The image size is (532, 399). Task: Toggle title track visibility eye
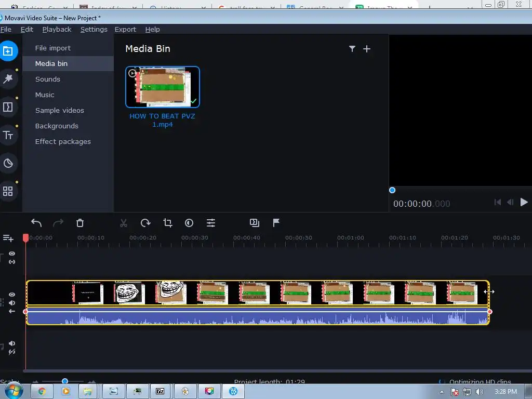pyautogui.click(x=12, y=254)
